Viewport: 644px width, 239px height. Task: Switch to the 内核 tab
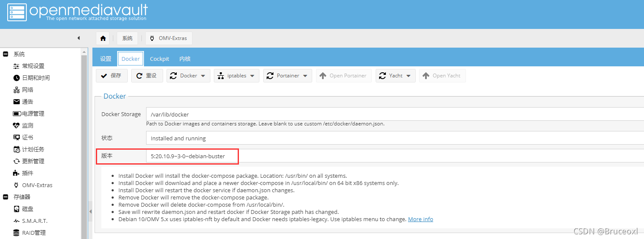185,59
